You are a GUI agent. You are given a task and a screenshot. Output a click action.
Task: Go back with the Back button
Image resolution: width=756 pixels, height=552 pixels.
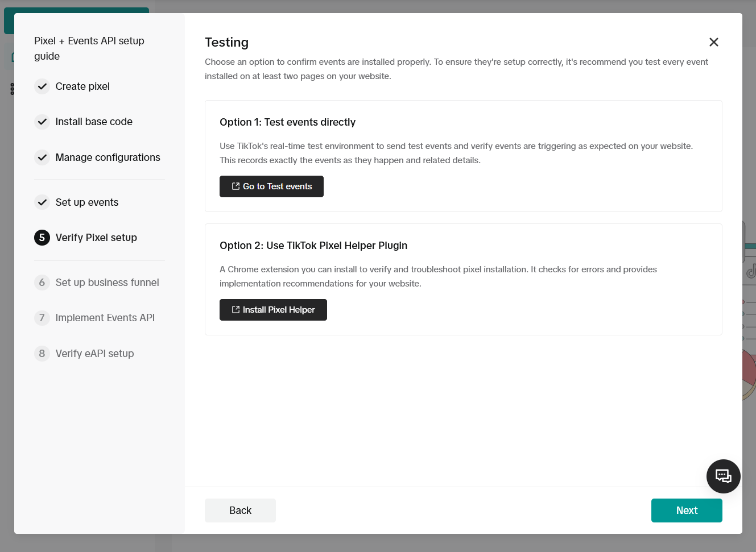pos(240,511)
